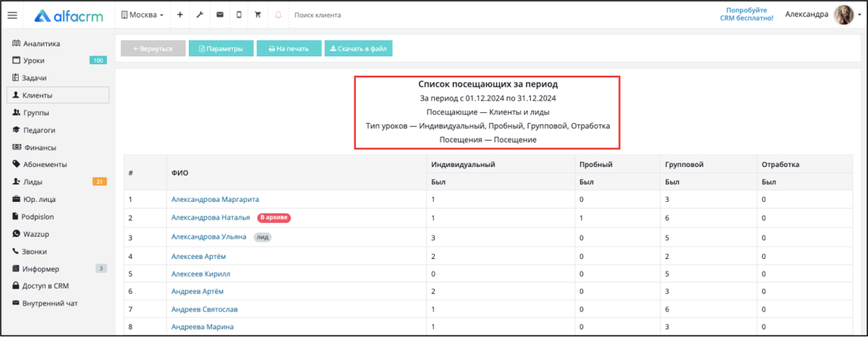Click the Попробуйте CRM бесплатно link
Image resolution: width=868 pixels, height=337 pixels.
coord(746,14)
